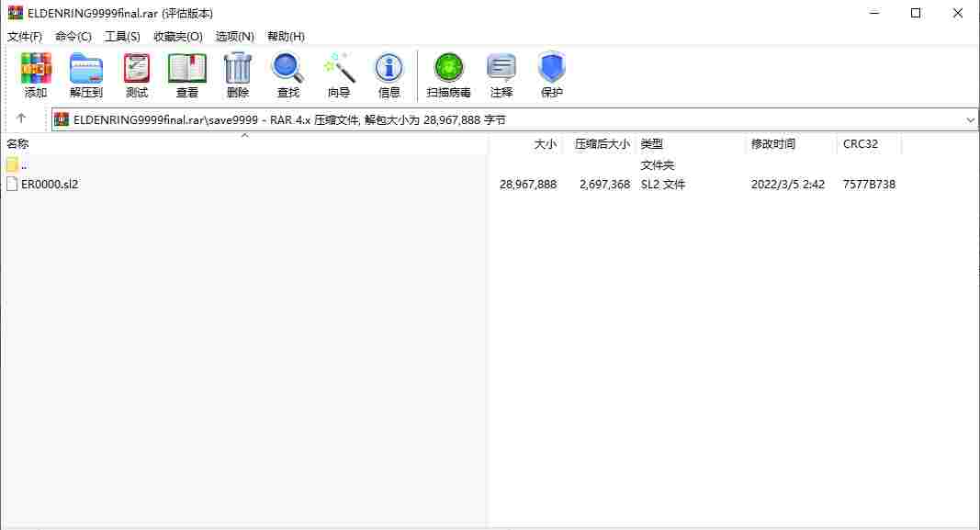Open the 工具(S) menu
The width and height of the screenshot is (980, 530).
(x=122, y=36)
